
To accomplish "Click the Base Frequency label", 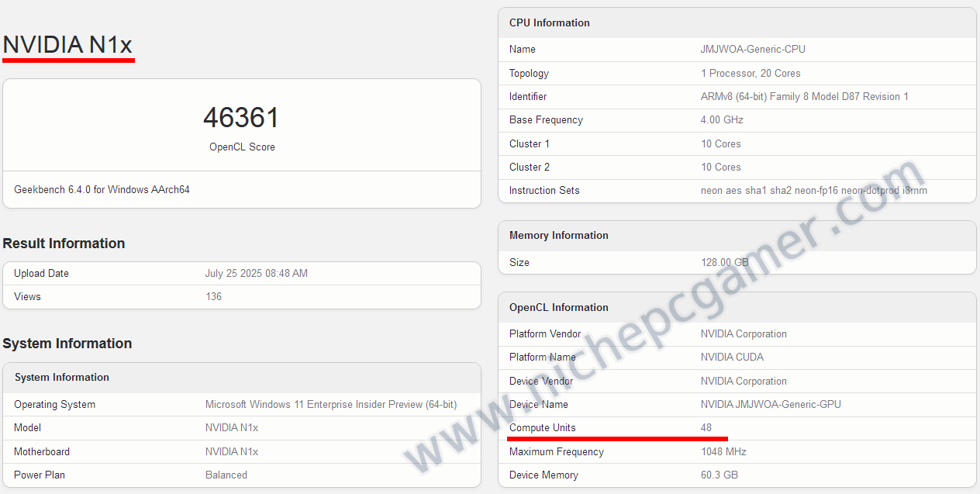I will click(x=546, y=119).
